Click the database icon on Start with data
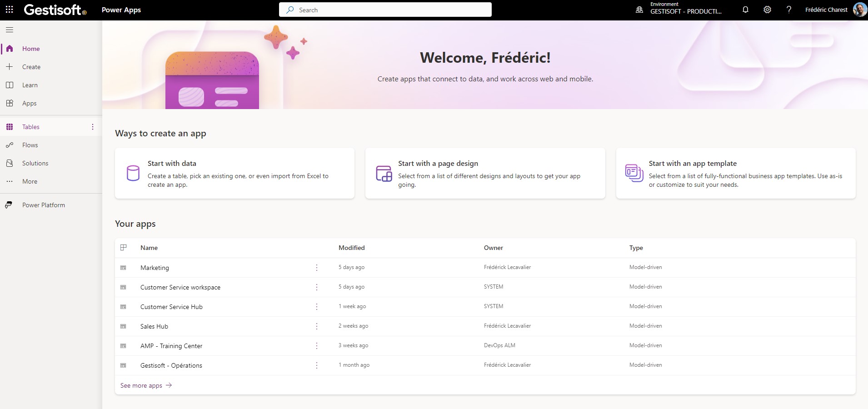 (x=133, y=173)
